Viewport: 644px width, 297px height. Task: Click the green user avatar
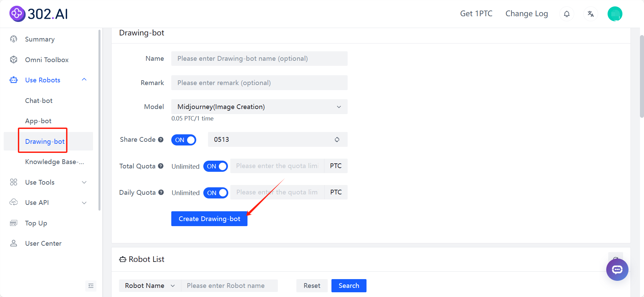click(615, 14)
